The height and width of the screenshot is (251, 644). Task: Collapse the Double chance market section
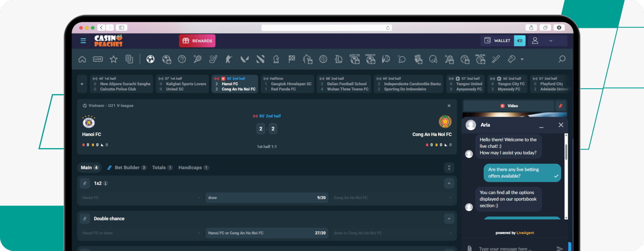coord(449,218)
